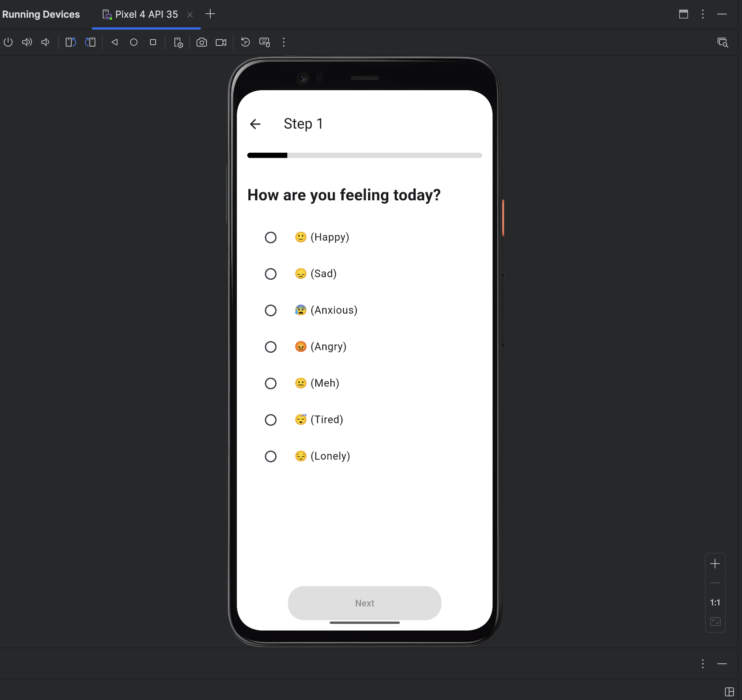This screenshot has width=742, height=700.
Task: Open the toolbar's three-dot overflow menu
Action: click(x=284, y=42)
